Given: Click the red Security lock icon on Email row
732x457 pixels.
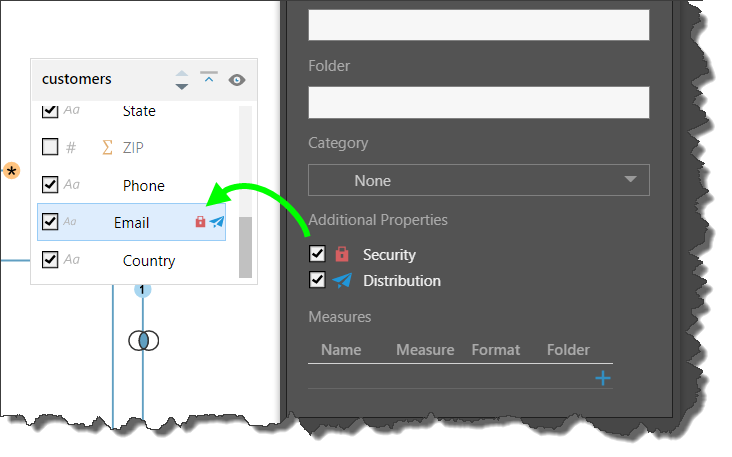Looking at the screenshot, I should (200, 222).
